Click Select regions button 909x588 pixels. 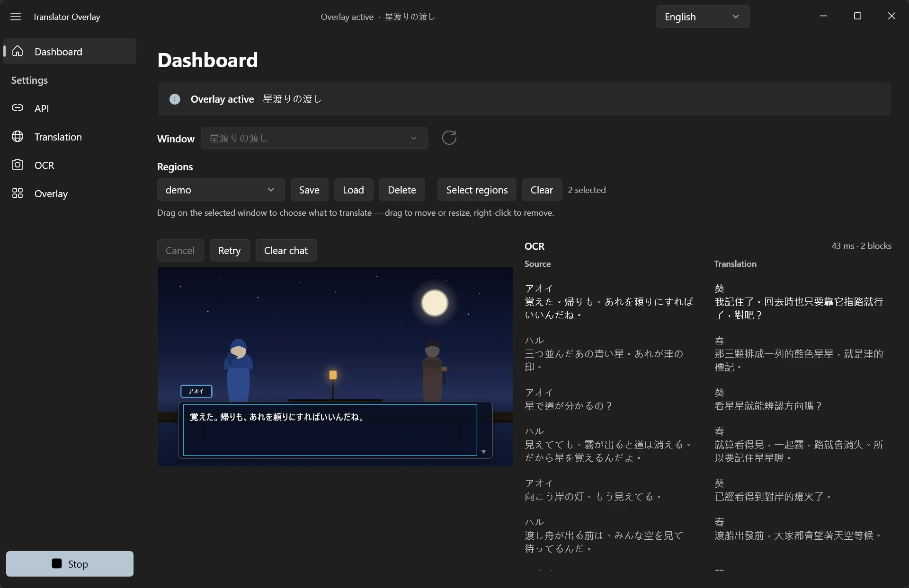[x=477, y=190]
